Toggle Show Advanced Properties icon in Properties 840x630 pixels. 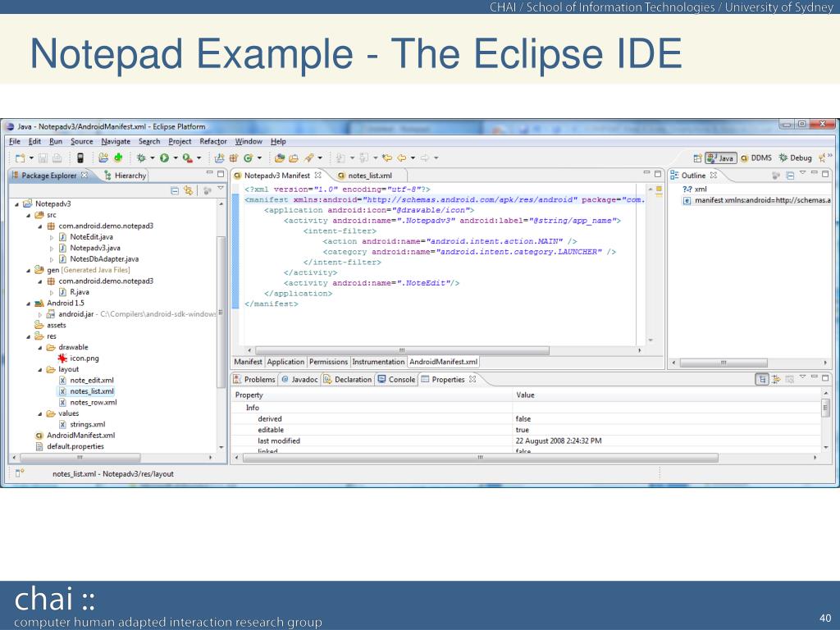(776, 379)
